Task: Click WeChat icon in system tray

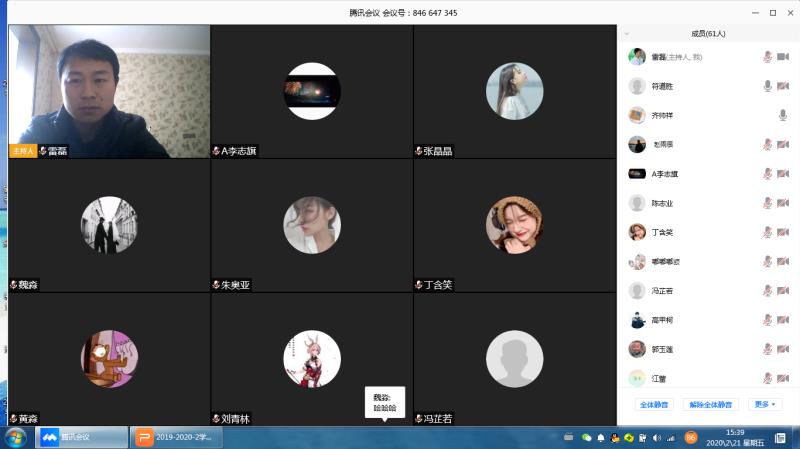Action: [586, 438]
